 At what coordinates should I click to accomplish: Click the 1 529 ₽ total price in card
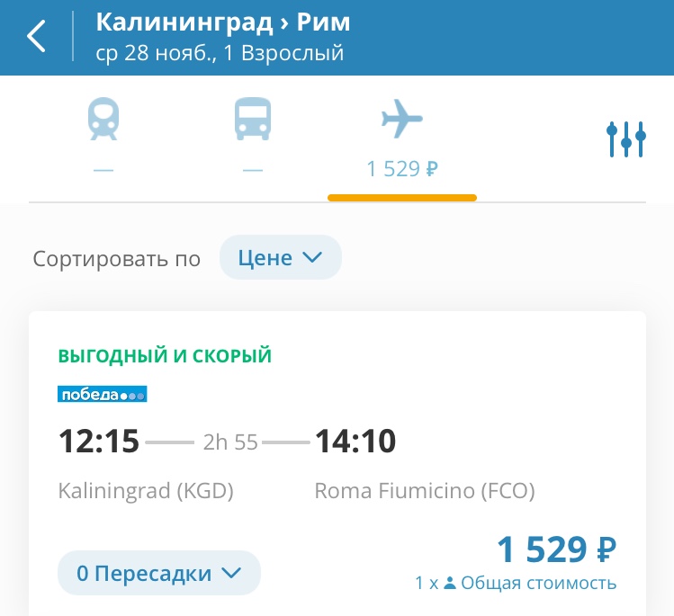[x=557, y=549]
